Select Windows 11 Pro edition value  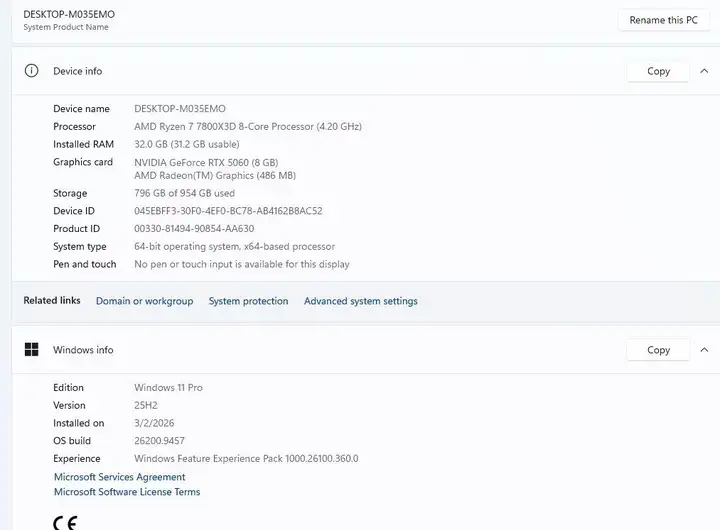168,388
